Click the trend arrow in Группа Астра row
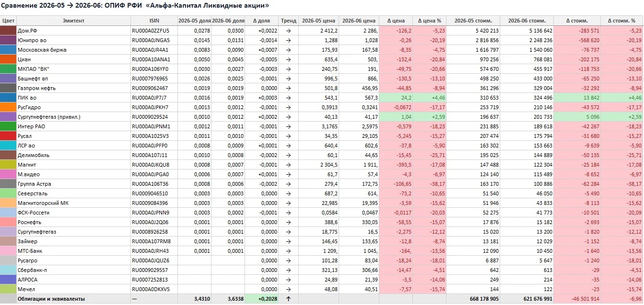The width and height of the screenshot is (644, 305). tap(288, 184)
